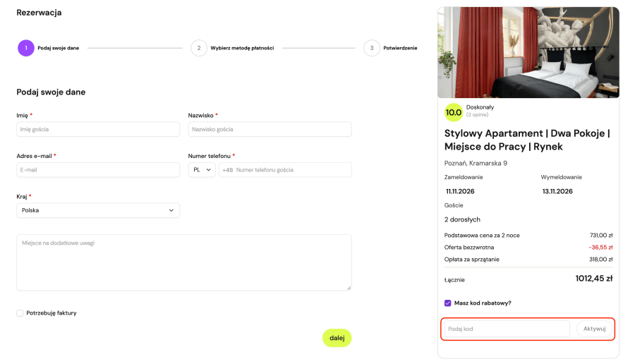This screenshot has width=635, height=364.
Task: Click the Doskonały rating label
Action: (480, 107)
